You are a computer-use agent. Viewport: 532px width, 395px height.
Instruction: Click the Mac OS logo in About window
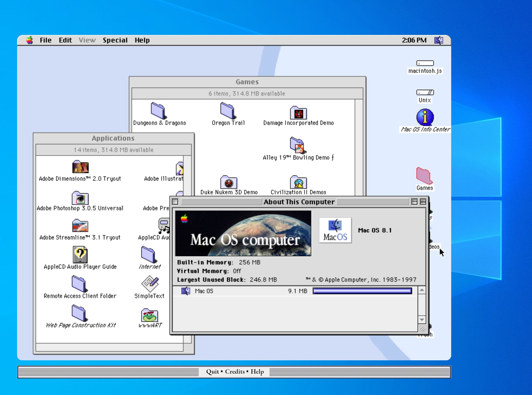335,230
